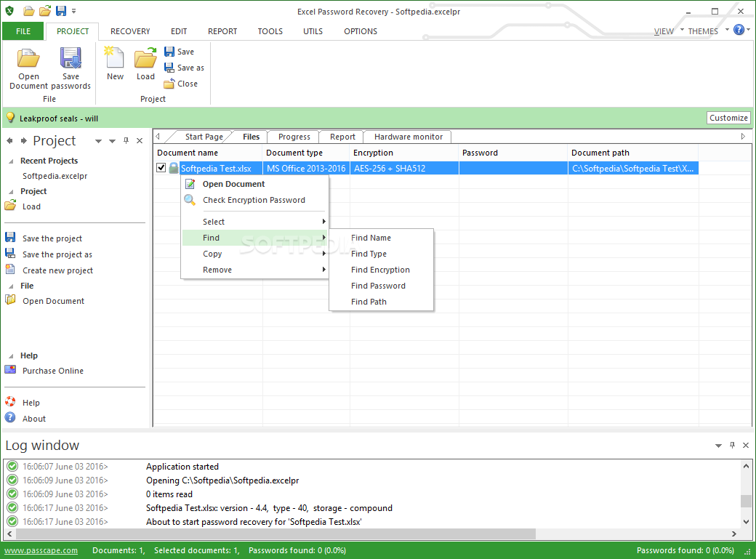Choose Find Encryption from submenu
The width and height of the screenshot is (756, 559).
pyautogui.click(x=381, y=270)
